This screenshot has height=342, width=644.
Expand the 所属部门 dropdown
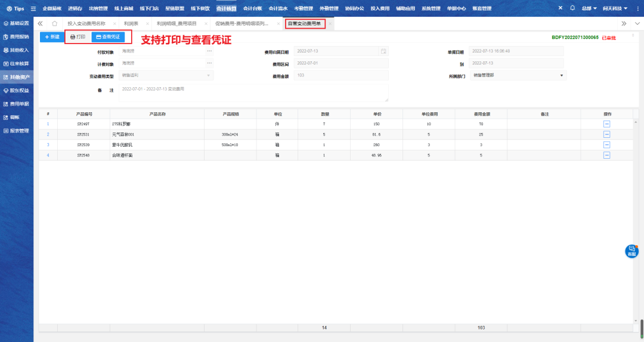tap(561, 76)
